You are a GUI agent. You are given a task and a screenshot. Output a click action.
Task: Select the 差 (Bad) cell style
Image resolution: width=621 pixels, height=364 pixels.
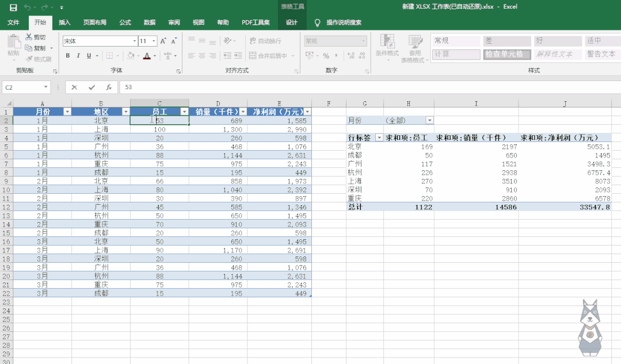506,41
